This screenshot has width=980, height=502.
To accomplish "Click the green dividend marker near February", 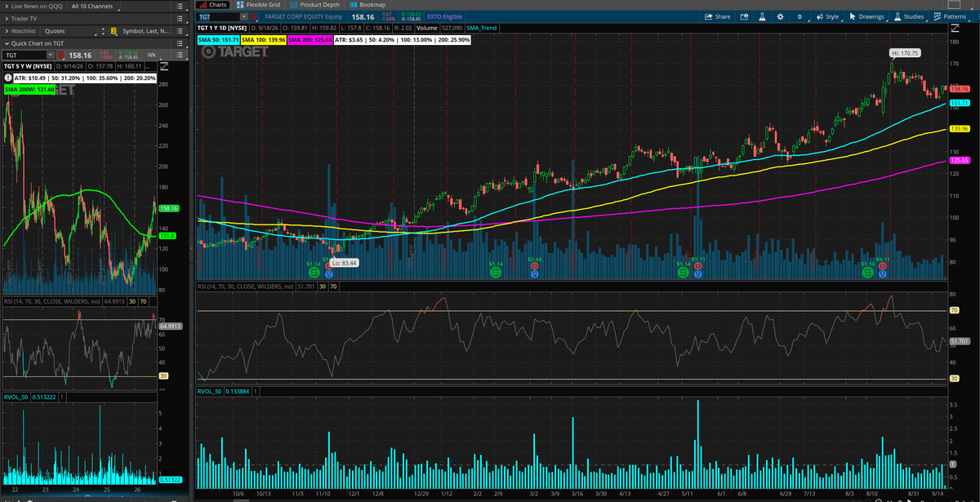I will pos(496,273).
